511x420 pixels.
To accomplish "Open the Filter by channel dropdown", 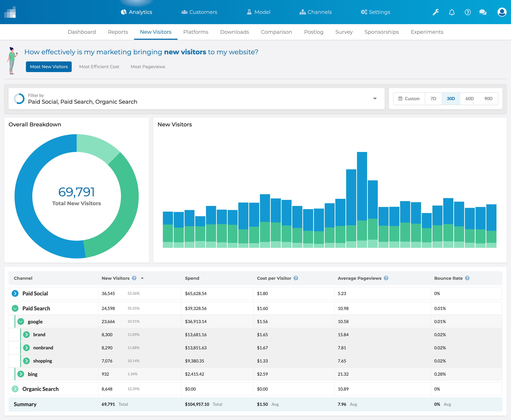I will [x=375, y=99].
